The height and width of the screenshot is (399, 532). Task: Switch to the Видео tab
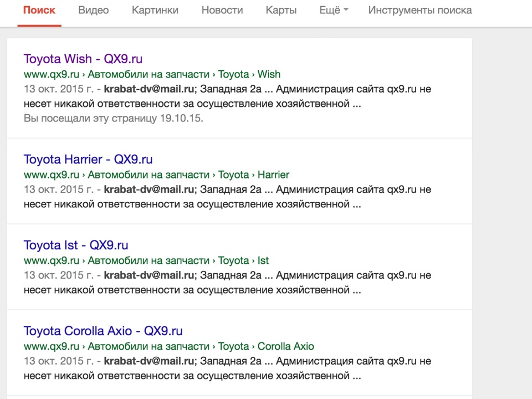pos(93,10)
